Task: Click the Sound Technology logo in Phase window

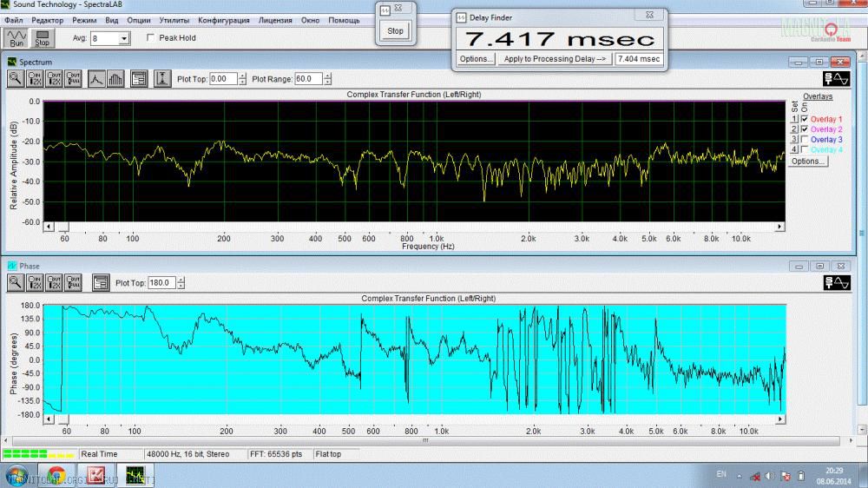Action: pos(837,282)
